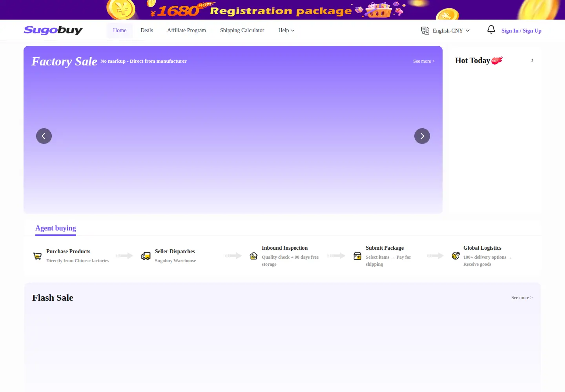This screenshot has height=392, width=565.
Task: Open the notification bell
Action: coord(491,29)
